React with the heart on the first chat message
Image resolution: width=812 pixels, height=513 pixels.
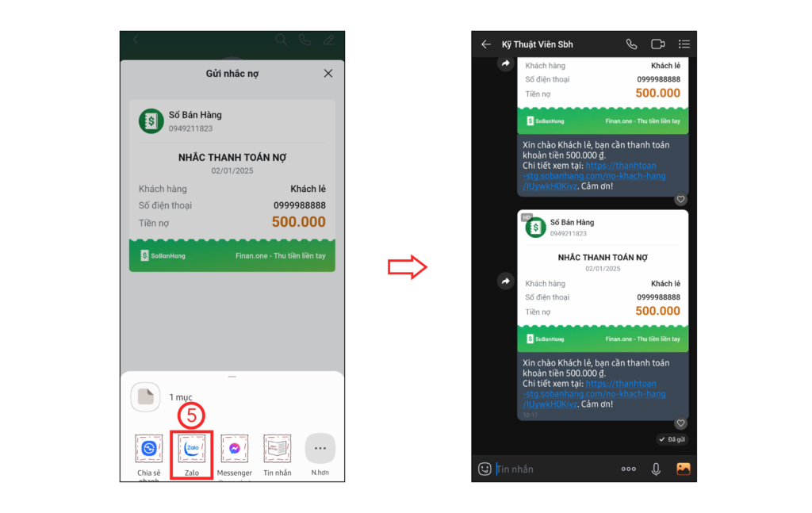tap(680, 199)
